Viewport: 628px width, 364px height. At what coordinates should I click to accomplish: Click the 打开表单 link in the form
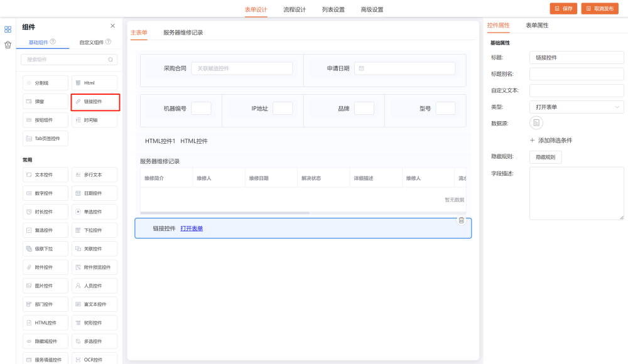(x=192, y=228)
